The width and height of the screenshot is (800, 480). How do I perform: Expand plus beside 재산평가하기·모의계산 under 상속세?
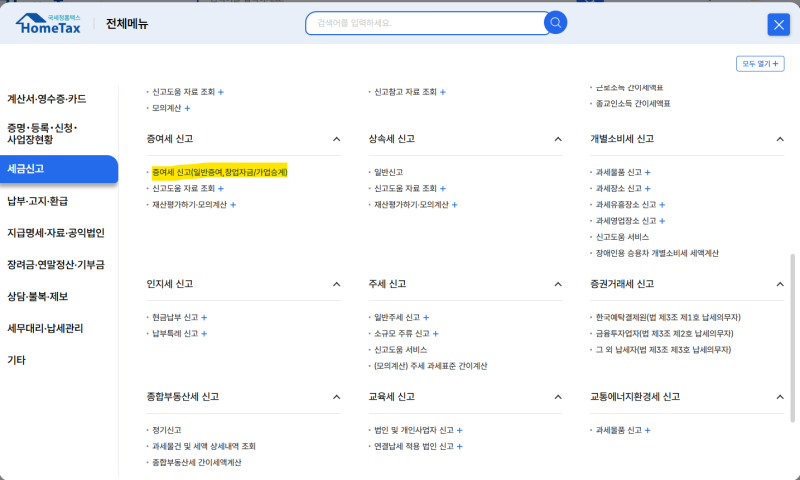point(454,205)
